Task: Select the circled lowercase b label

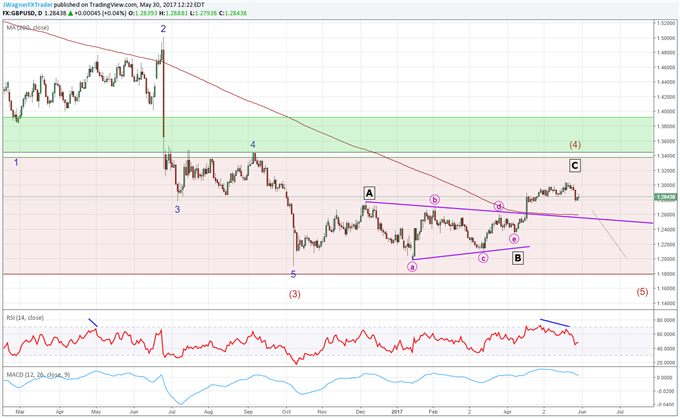Action: click(x=435, y=199)
